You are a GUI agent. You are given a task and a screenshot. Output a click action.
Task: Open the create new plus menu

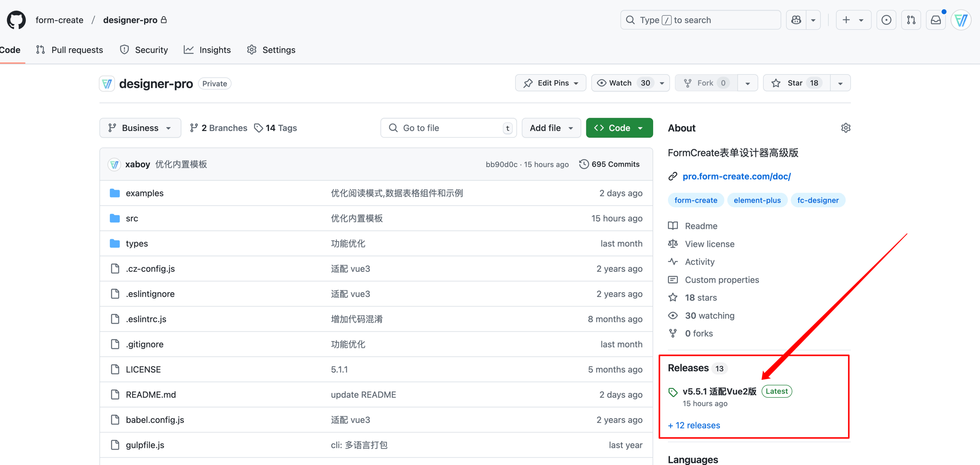853,20
